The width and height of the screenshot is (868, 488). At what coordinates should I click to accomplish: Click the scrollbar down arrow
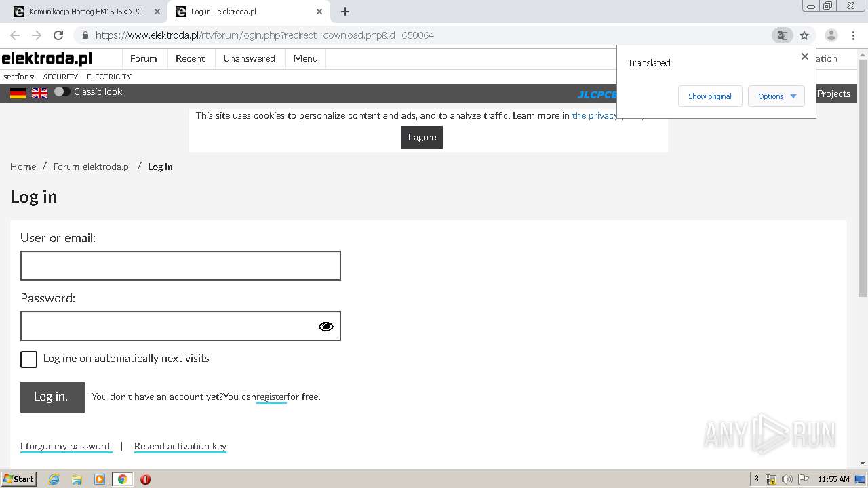[x=863, y=463]
